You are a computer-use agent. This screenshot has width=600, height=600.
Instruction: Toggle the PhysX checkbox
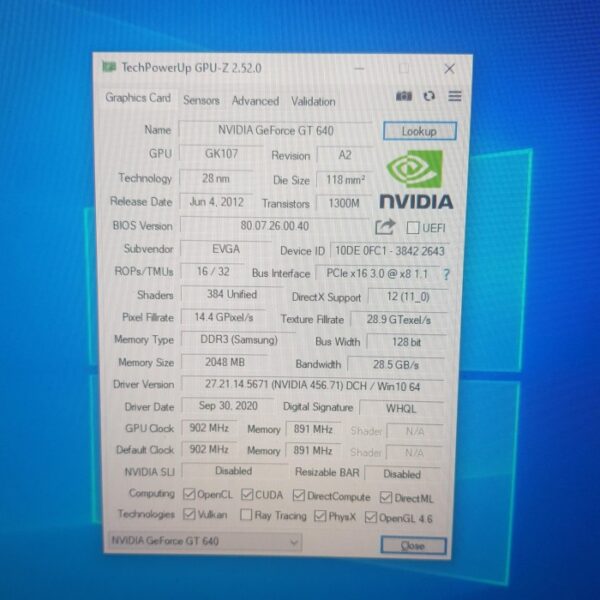(x=320, y=516)
